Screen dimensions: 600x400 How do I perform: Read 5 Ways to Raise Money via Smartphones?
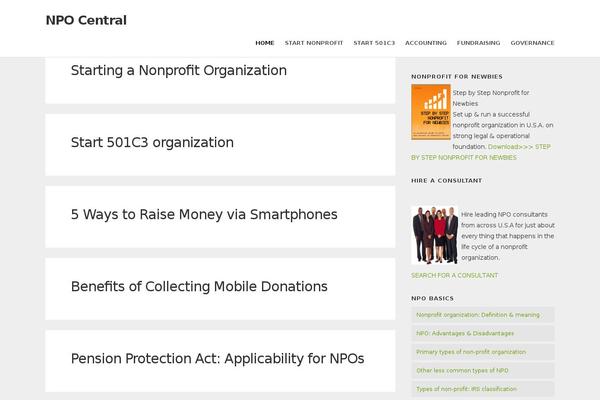click(204, 215)
